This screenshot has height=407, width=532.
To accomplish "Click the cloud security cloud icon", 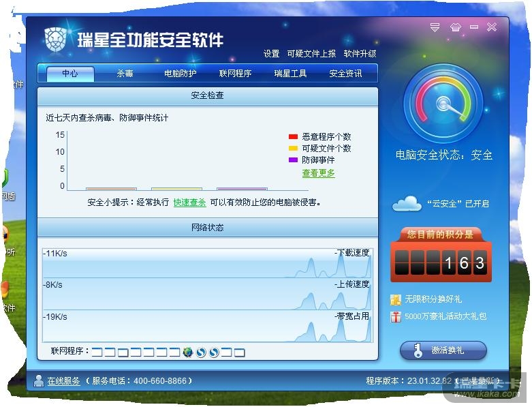I will [x=407, y=204].
